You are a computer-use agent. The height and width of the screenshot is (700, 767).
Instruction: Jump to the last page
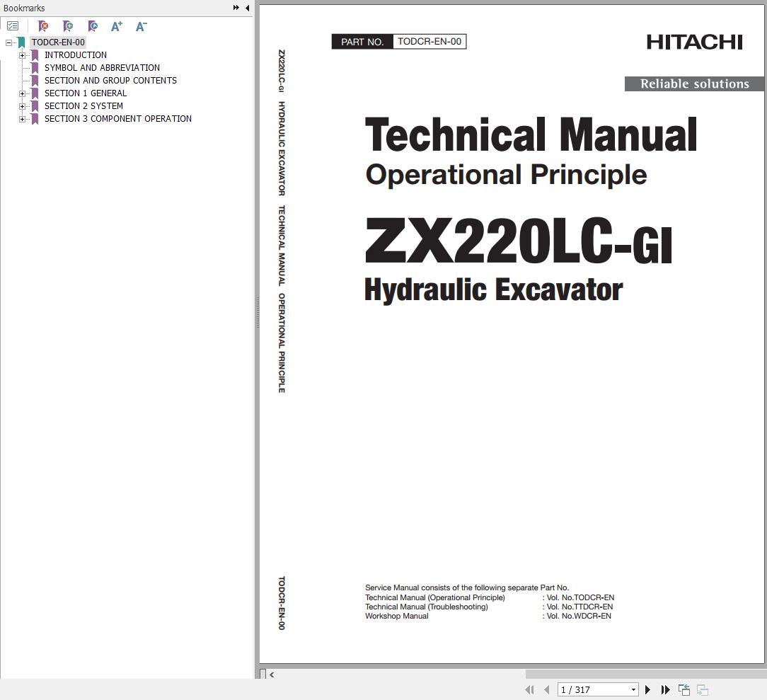click(664, 689)
